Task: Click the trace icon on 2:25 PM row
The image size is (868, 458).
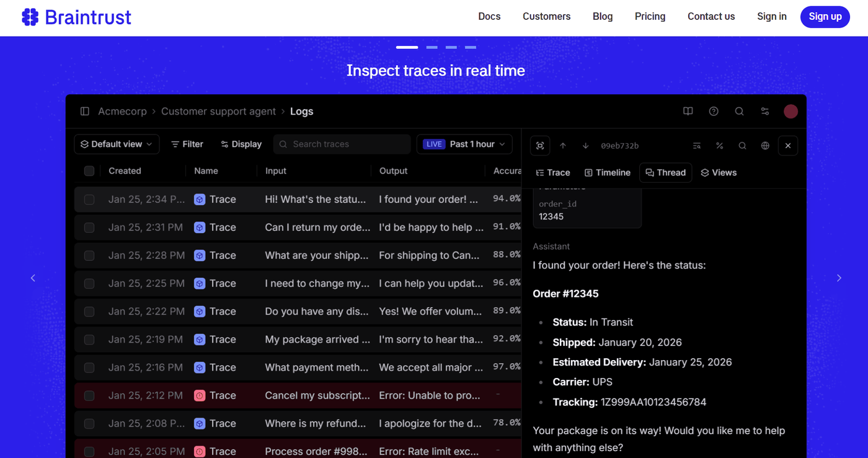Action: point(200,283)
